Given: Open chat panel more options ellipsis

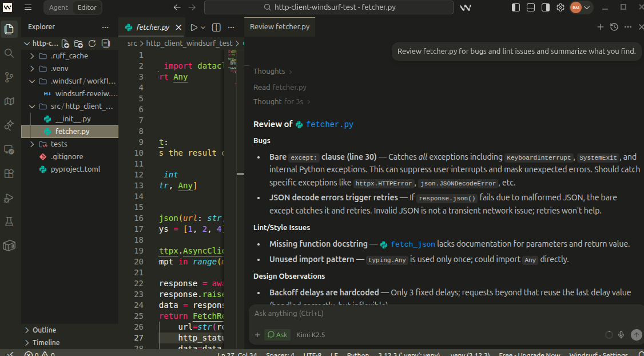Looking at the screenshot, I should coord(628,27).
